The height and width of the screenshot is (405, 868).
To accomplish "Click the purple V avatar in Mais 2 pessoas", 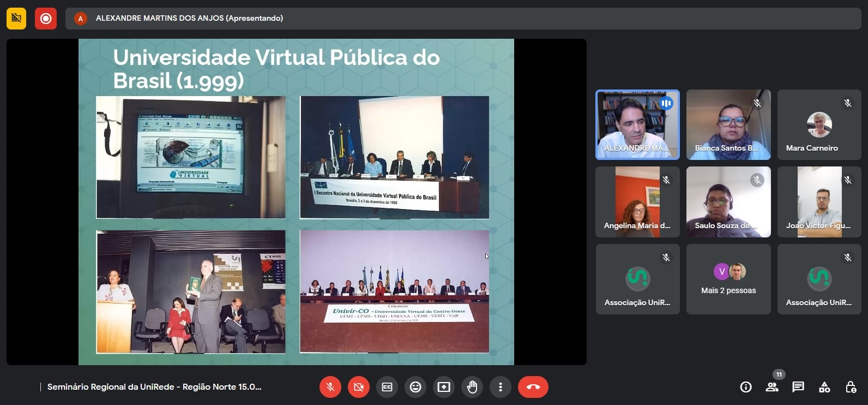I will pyautogui.click(x=721, y=271).
